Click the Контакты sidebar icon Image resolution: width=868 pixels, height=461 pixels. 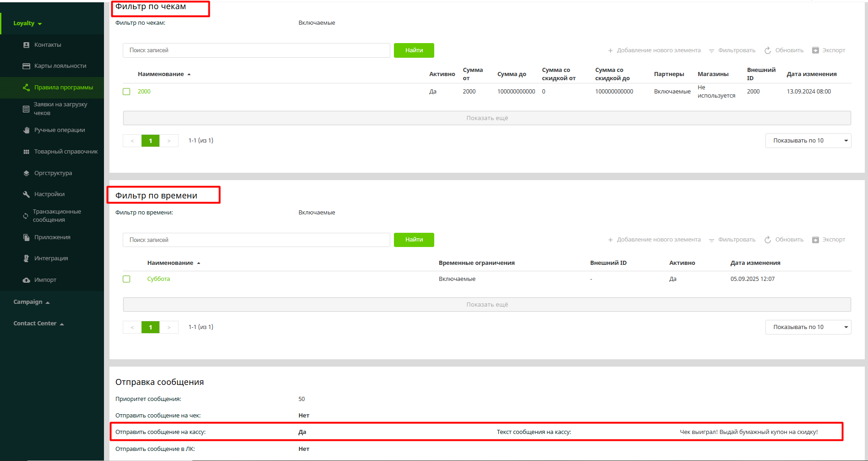coord(26,45)
